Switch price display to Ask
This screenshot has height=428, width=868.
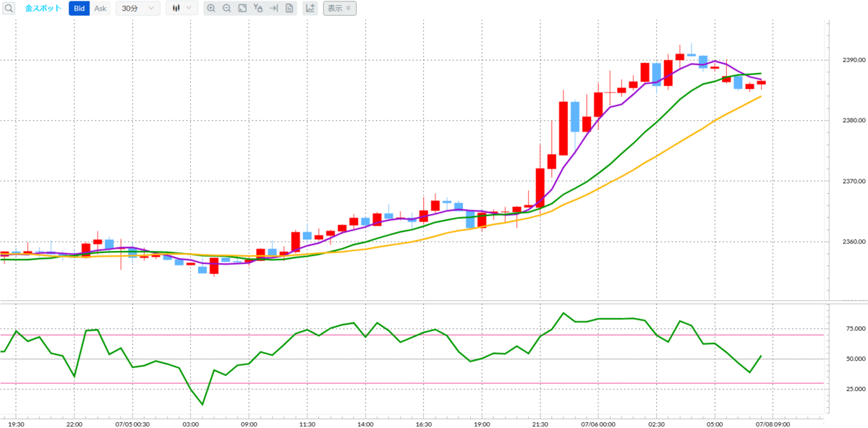(101, 9)
